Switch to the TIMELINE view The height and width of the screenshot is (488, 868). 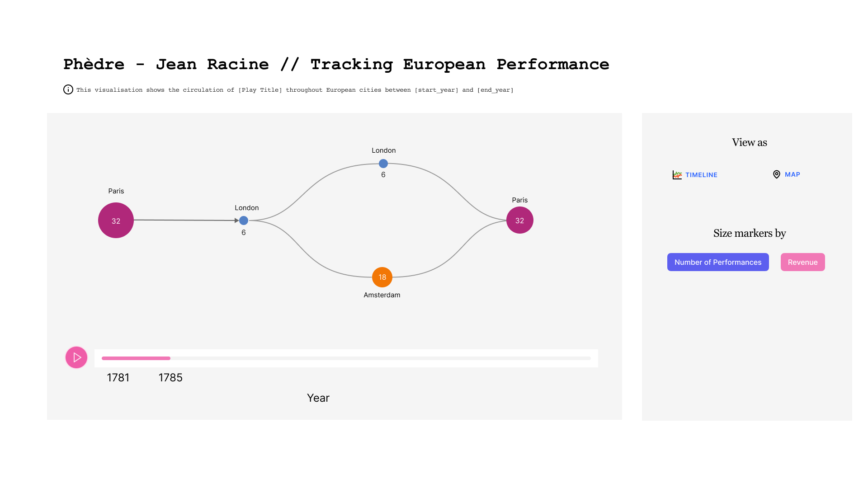701,175
